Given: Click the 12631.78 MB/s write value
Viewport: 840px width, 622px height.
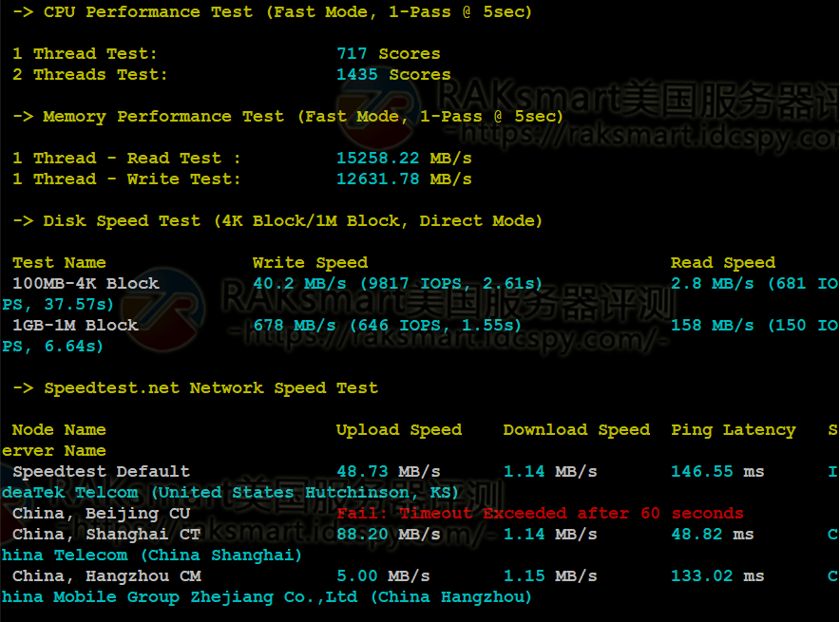Looking at the screenshot, I should (404, 179).
